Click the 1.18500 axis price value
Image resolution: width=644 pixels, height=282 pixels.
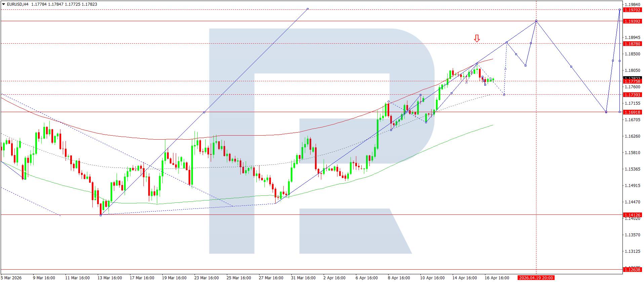pyautogui.click(x=632, y=54)
